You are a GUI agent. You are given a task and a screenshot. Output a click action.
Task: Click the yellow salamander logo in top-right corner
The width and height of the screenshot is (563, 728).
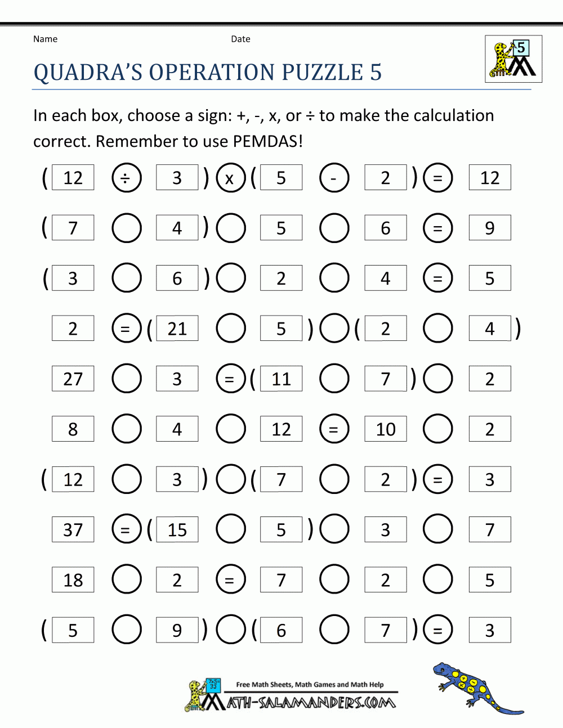tap(513, 59)
